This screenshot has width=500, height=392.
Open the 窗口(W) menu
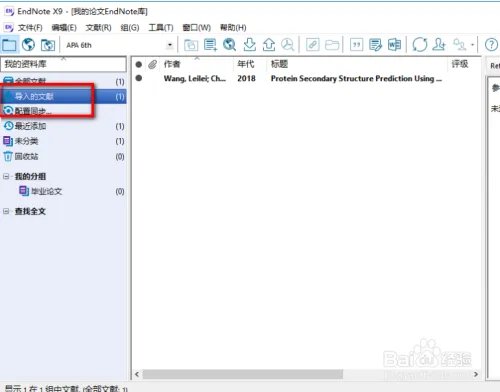(197, 27)
